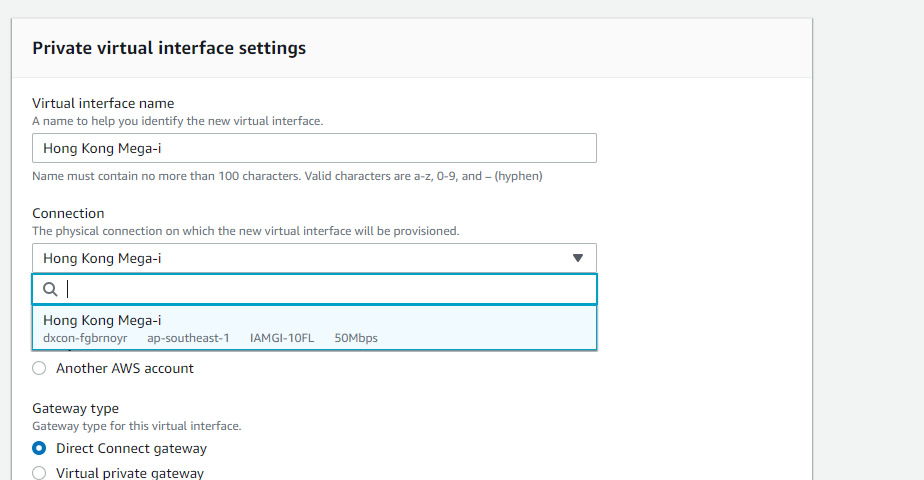Pick Hong Kong Mega-i from the dropdown list
This screenshot has width=924, height=480.
coord(314,327)
